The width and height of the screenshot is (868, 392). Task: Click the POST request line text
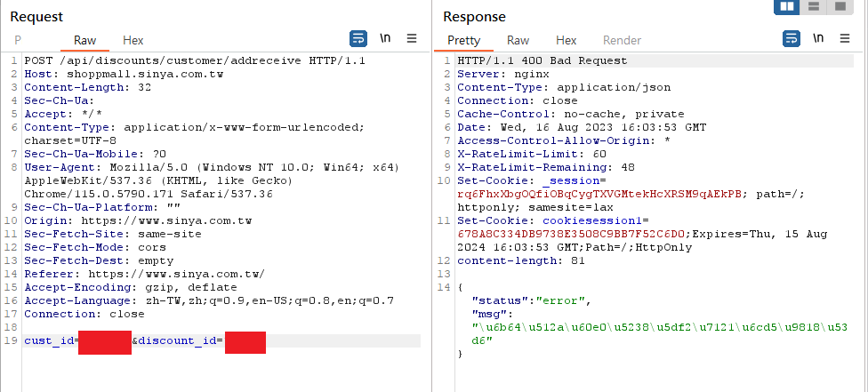pos(195,61)
